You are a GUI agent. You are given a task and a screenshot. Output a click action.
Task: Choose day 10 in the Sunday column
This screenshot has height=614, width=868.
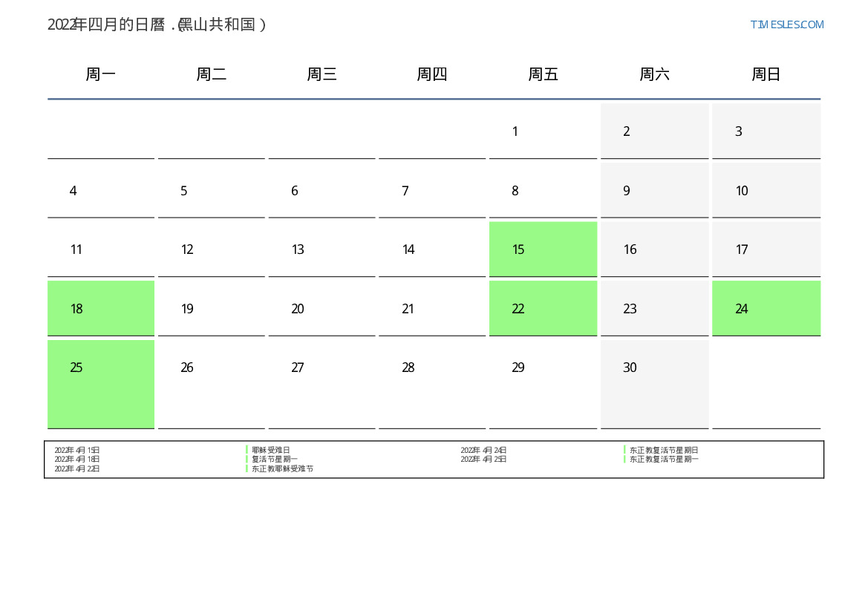coord(766,191)
